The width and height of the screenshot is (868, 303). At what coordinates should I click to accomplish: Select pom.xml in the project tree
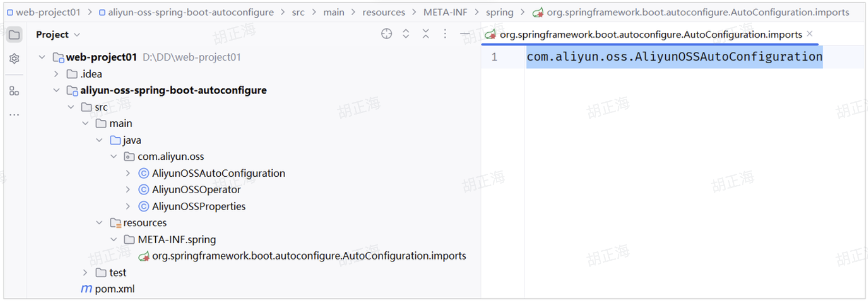(x=114, y=289)
